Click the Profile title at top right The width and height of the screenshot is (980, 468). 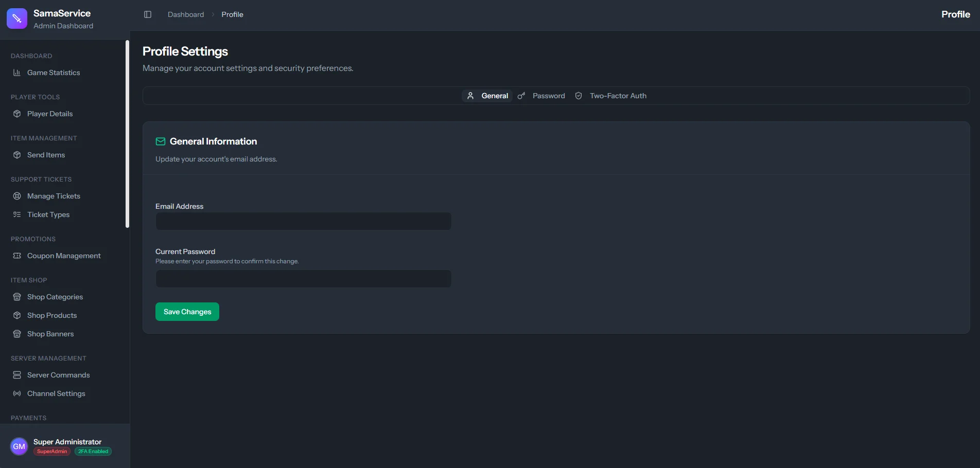pyautogui.click(x=956, y=14)
